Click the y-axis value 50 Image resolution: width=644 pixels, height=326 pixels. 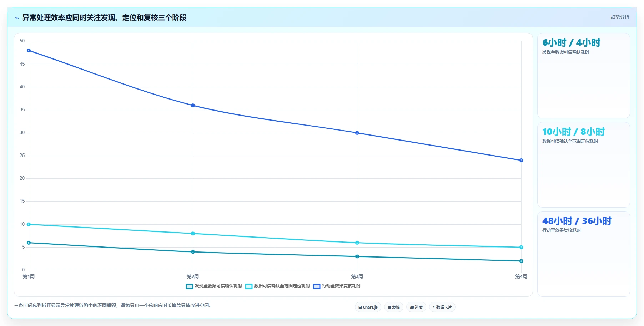click(x=22, y=41)
